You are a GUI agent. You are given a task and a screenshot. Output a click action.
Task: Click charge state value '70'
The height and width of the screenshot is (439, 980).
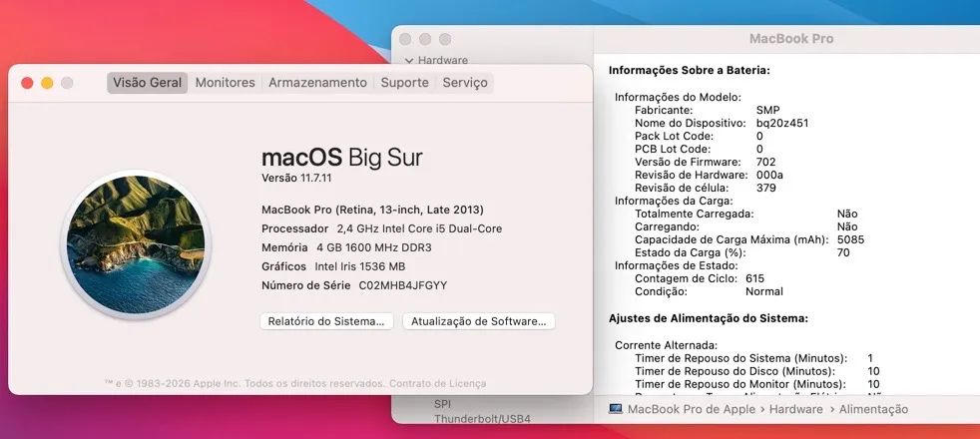pos(843,252)
